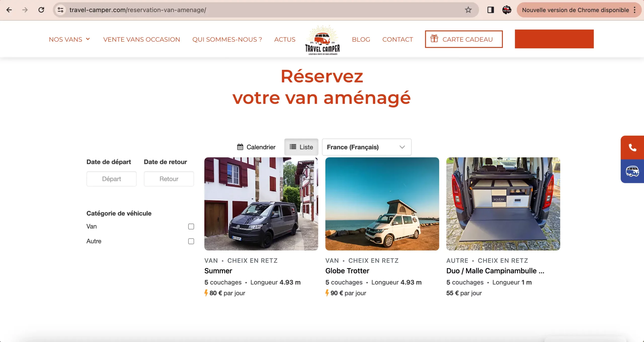Check the Autre category checkbox

click(x=191, y=241)
